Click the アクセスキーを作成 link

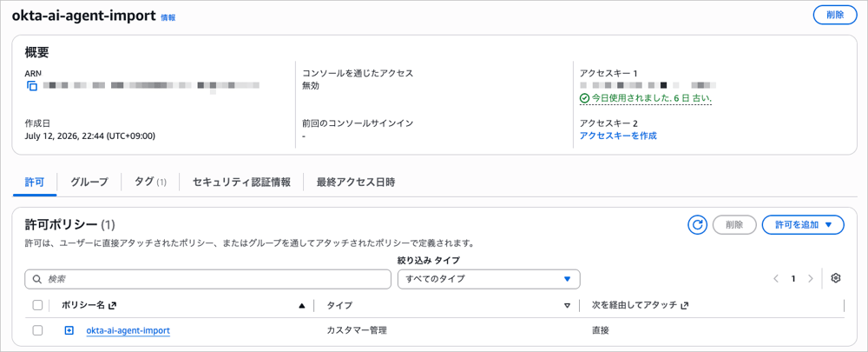click(618, 136)
